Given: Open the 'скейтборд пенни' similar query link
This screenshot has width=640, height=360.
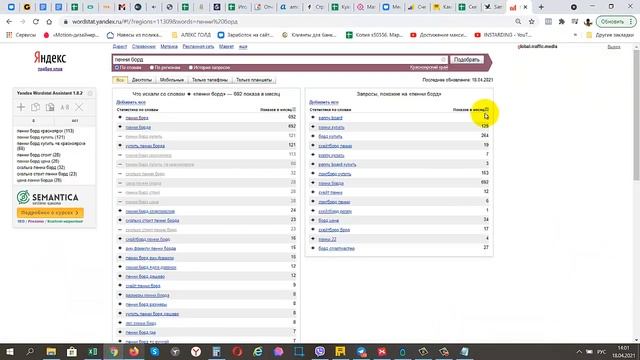Looking at the screenshot, I should (x=335, y=146).
